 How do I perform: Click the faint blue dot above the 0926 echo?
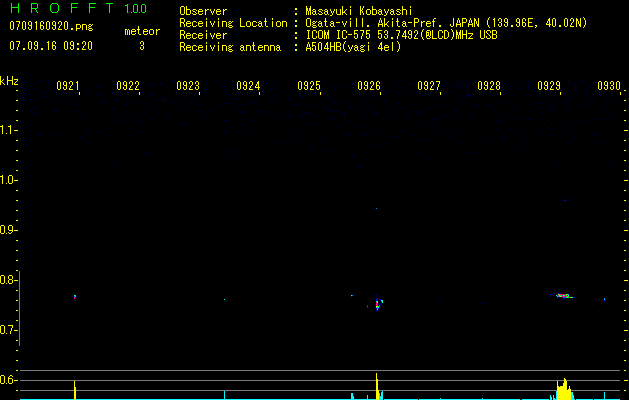[376, 209]
